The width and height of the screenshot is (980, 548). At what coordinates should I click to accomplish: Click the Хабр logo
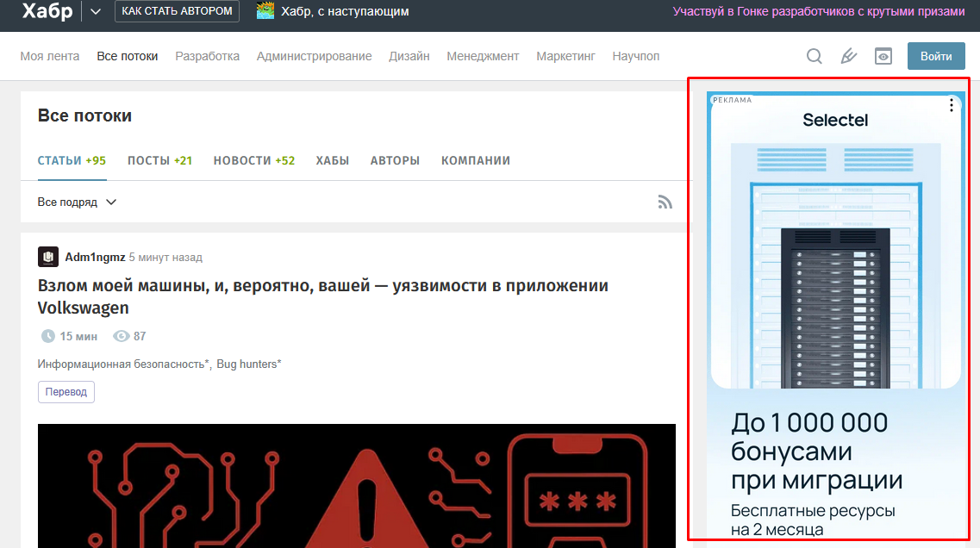47,10
